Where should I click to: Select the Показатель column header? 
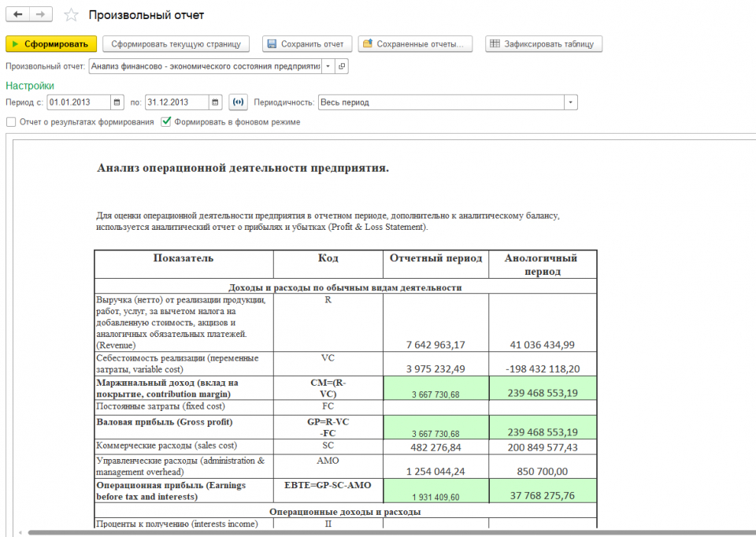coord(183,264)
